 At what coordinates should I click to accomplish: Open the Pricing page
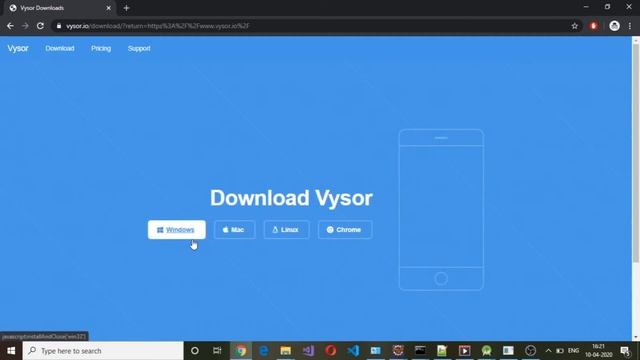(101, 48)
